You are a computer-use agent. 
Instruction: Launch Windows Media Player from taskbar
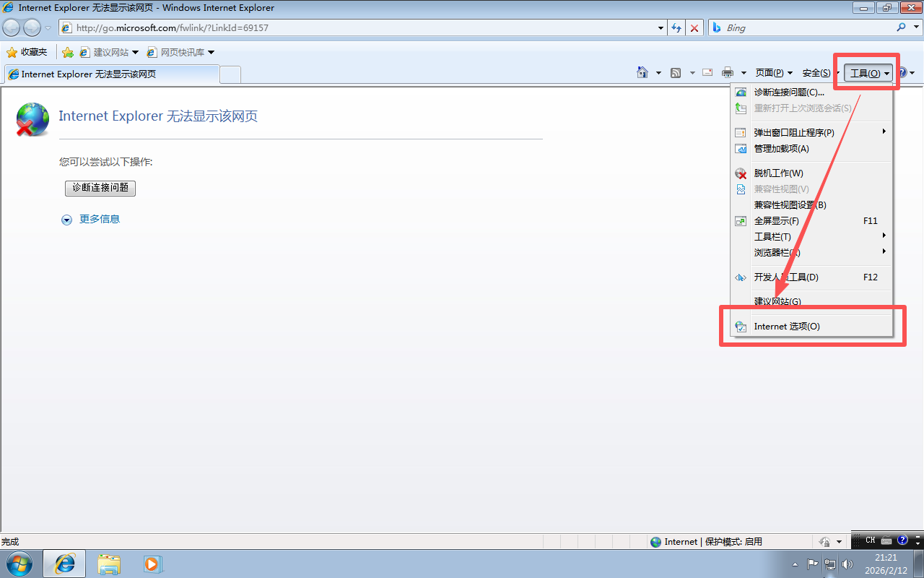point(152,564)
